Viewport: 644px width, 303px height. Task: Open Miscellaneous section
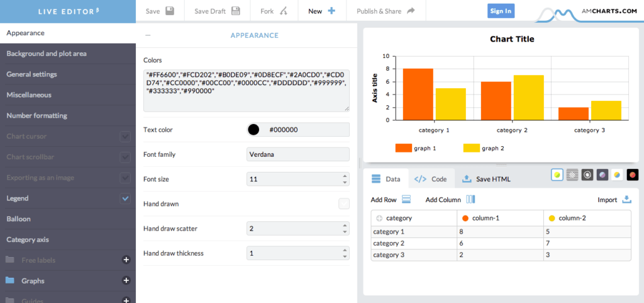(x=68, y=95)
